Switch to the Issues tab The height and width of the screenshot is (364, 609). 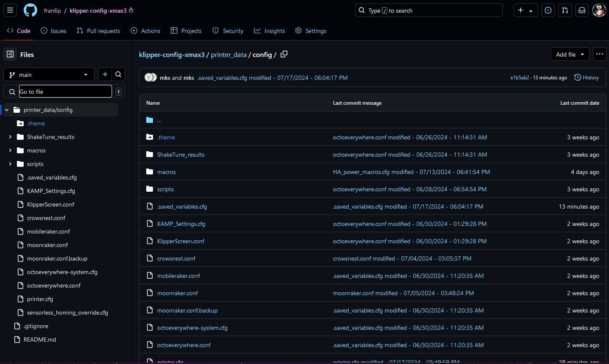[53, 31]
